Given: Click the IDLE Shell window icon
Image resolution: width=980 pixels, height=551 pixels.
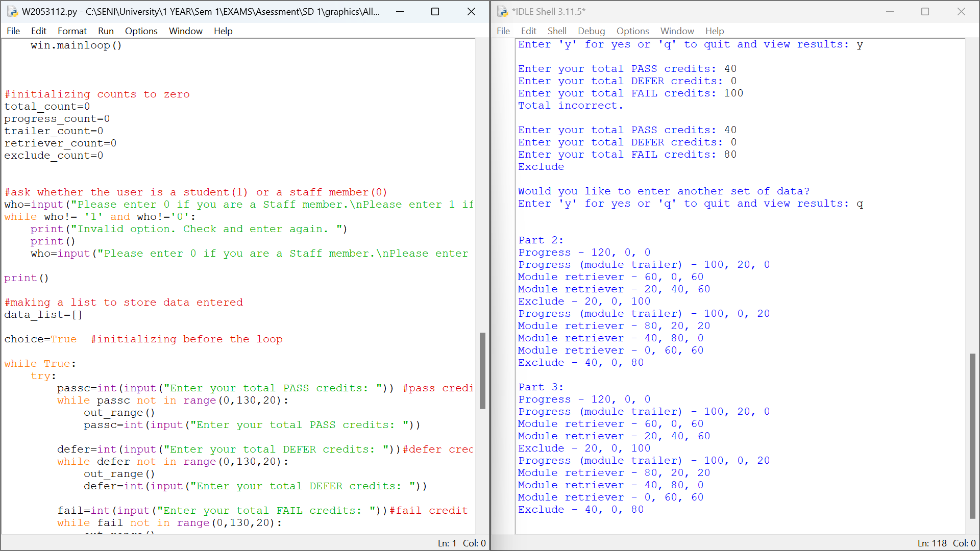Looking at the screenshot, I should (x=502, y=11).
